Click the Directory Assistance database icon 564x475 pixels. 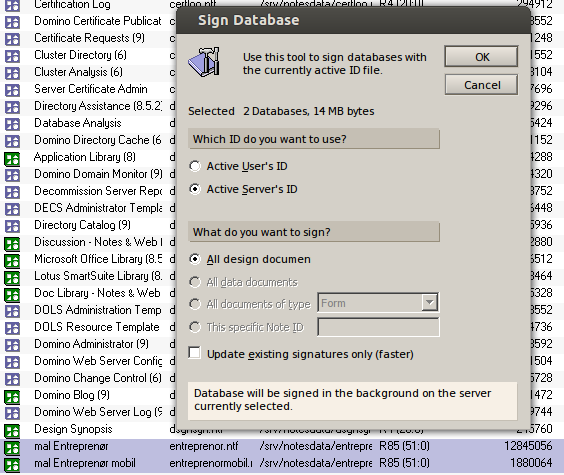[12, 107]
